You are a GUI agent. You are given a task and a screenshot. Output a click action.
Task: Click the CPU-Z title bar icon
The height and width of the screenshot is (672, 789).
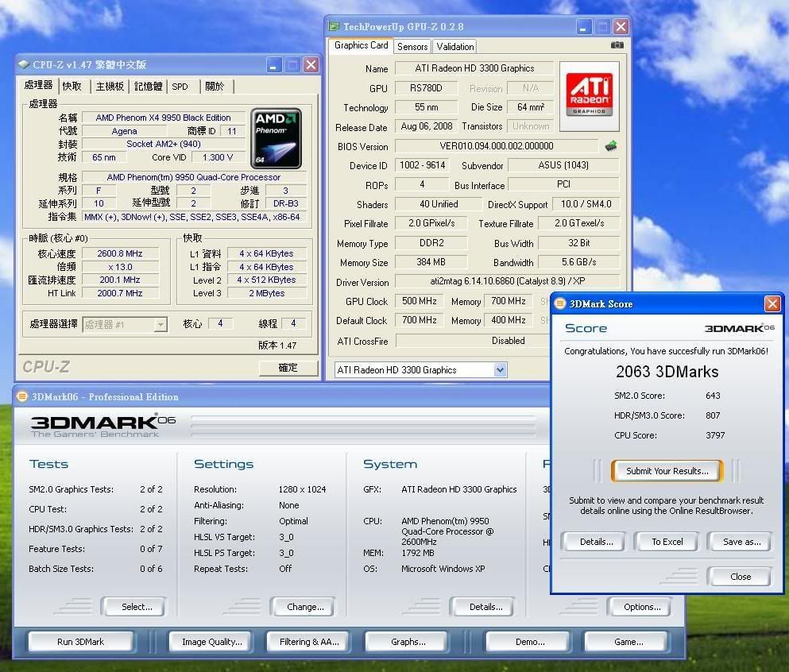(24, 64)
